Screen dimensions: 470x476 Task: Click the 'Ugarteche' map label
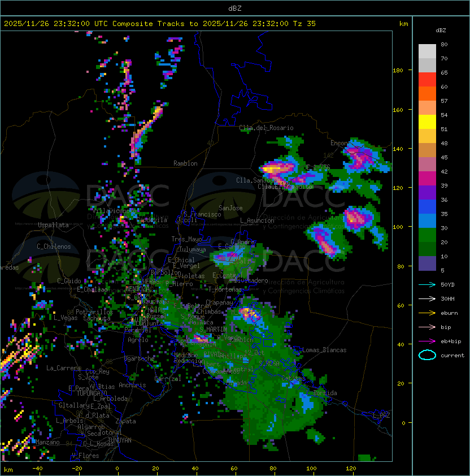[140, 358]
